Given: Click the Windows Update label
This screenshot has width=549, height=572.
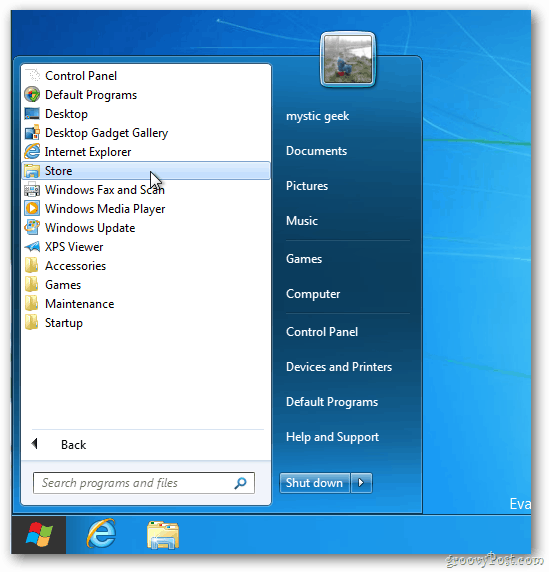Looking at the screenshot, I should (90, 228).
